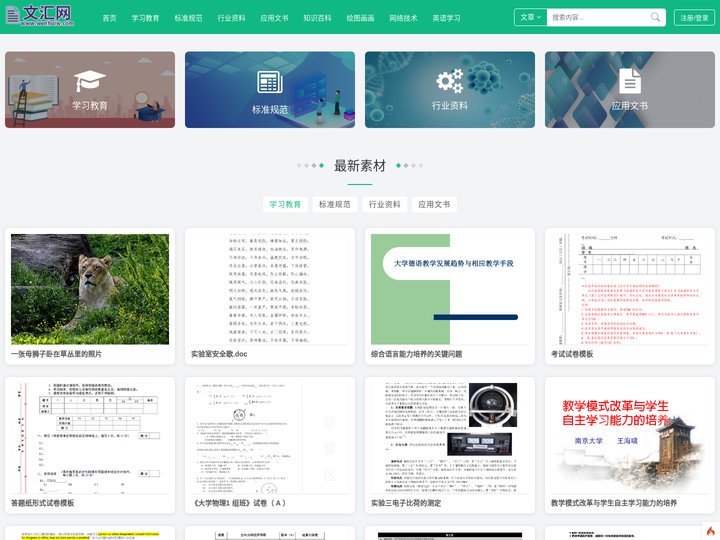Open 标准规范 in the navigation bar

pyautogui.click(x=188, y=18)
